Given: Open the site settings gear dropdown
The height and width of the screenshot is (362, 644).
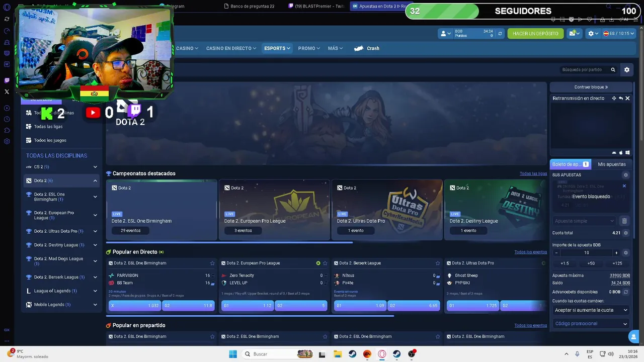Looking at the screenshot, I should pyautogui.click(x=594, y=34).
